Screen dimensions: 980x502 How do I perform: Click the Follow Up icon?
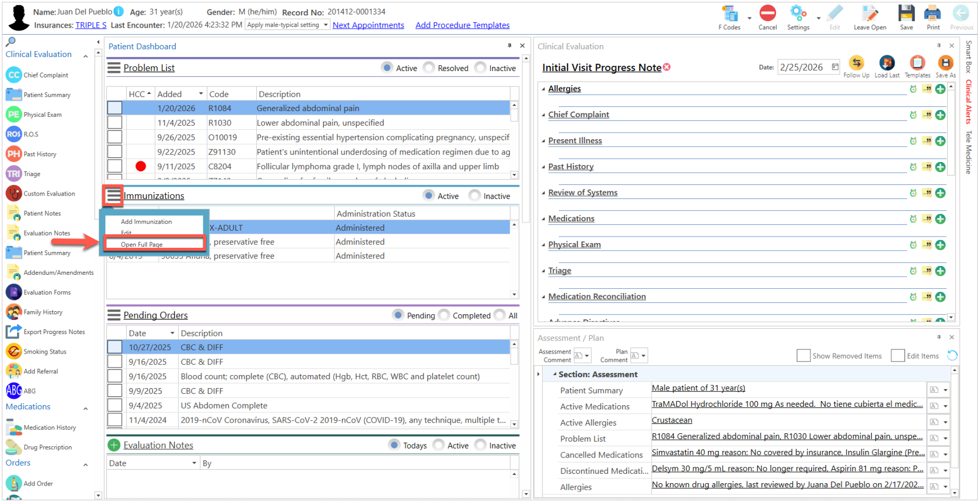click(x=856, y=63)
